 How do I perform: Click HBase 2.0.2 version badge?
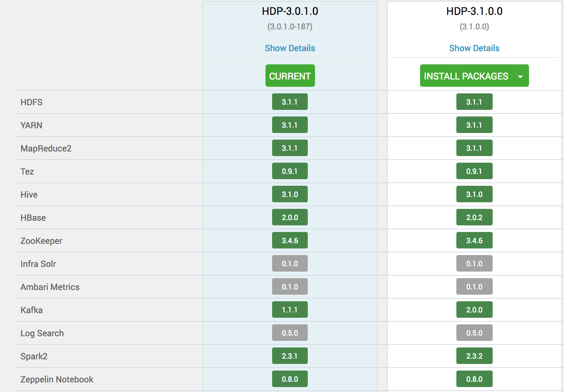click(x=474, y=217)
